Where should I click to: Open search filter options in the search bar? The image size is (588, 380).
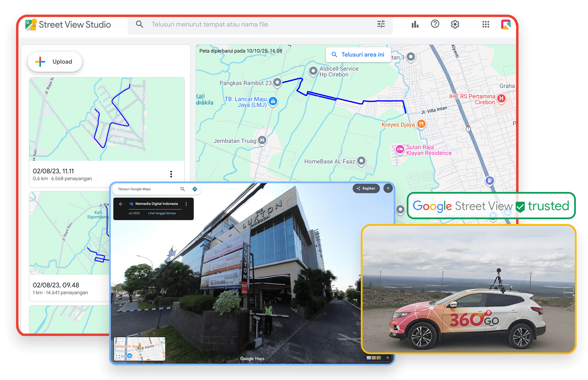(380, 24)
